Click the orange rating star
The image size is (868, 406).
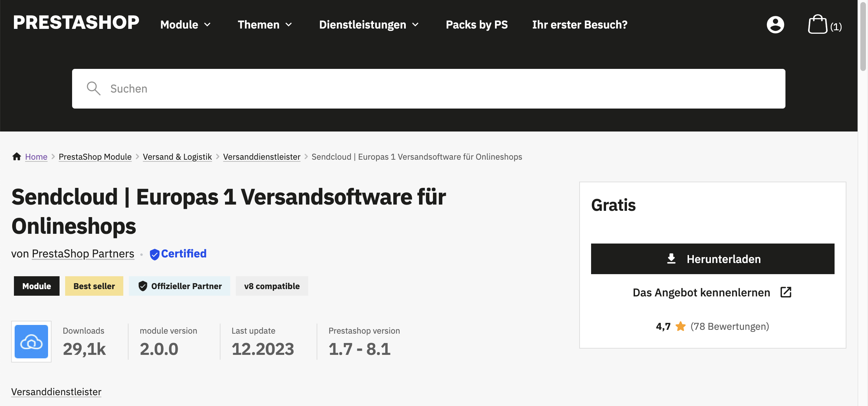[x=680, y=326]
